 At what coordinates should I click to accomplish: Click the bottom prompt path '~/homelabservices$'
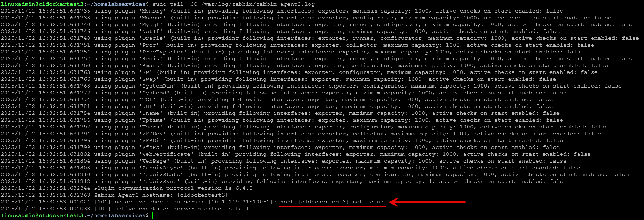118,215
